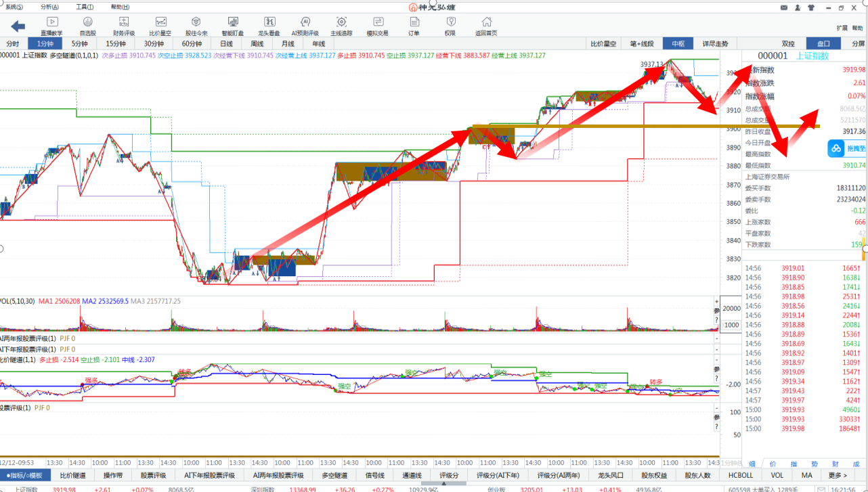Click the blue back arrow icon

tap(18, 26)
